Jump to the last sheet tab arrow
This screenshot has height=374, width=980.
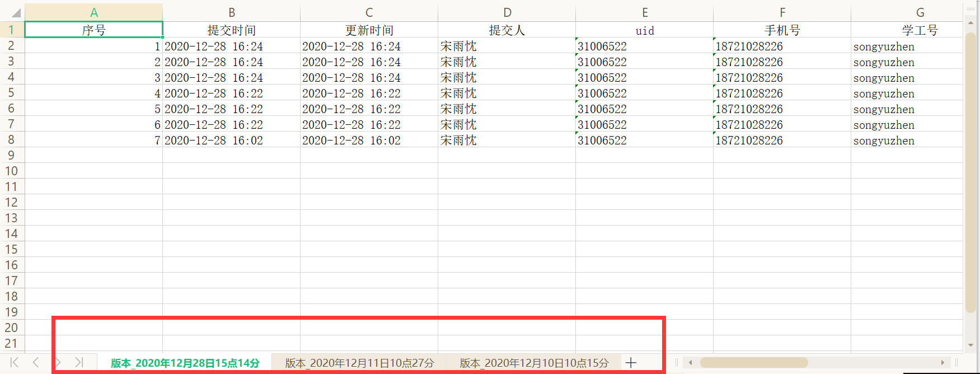click(79, 362)
